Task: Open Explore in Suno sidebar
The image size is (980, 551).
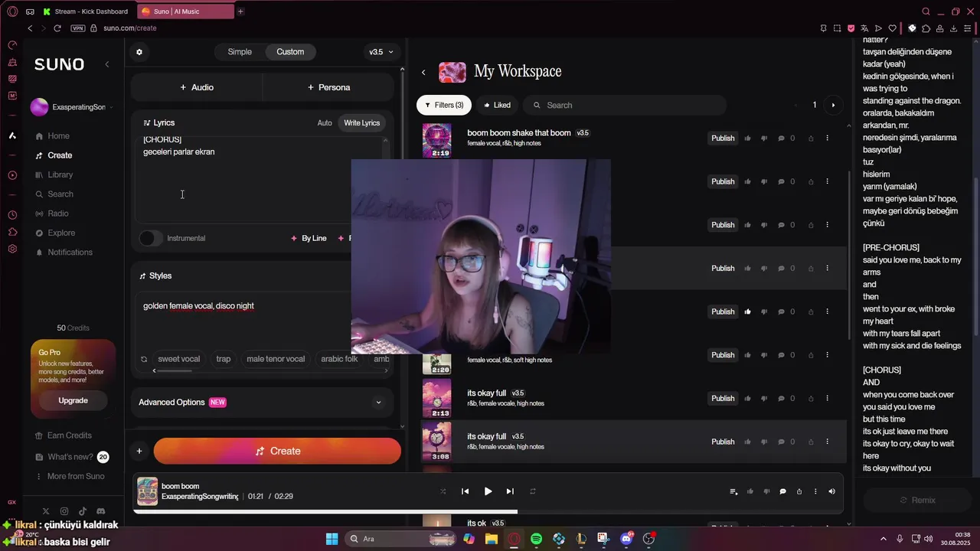Action: coord(54,233)
